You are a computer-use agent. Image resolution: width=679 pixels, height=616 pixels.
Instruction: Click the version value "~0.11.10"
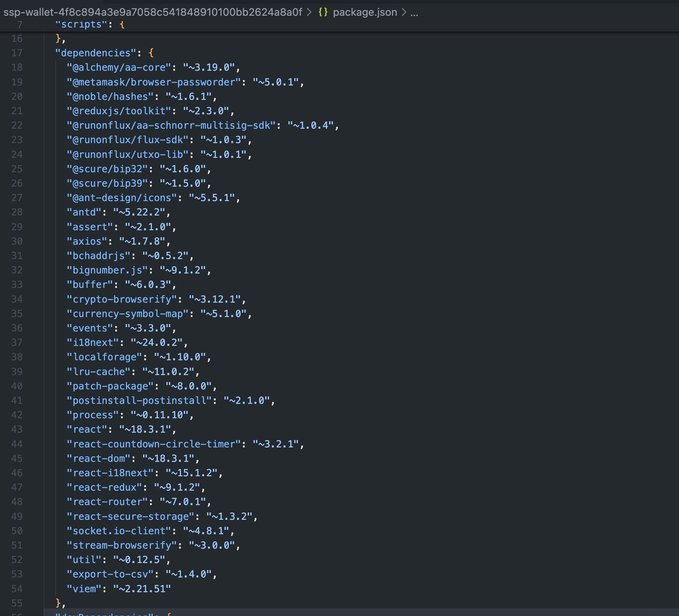[x=160, y=415]
